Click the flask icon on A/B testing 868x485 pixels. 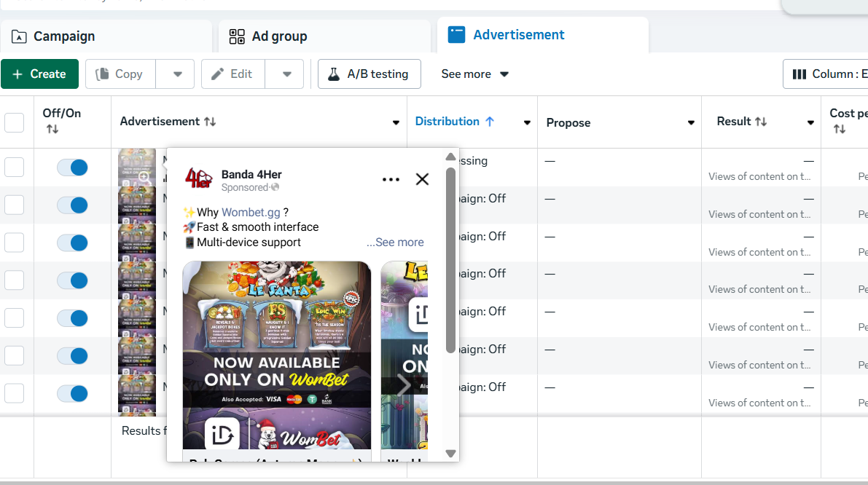click(334, 74)
